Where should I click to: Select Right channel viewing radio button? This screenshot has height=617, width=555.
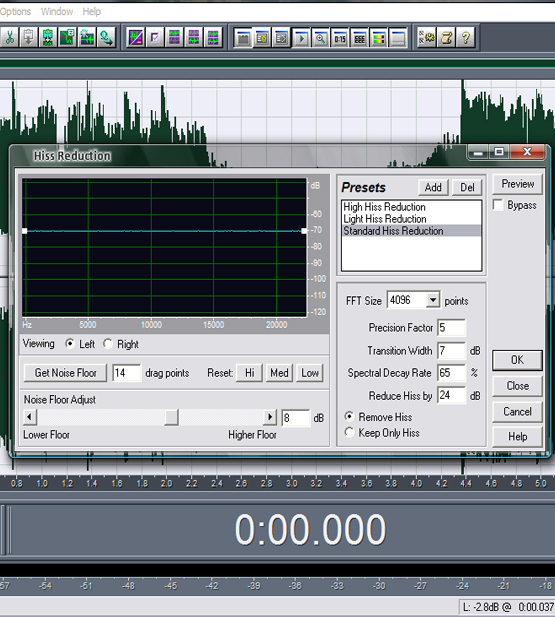pos(108,344)
